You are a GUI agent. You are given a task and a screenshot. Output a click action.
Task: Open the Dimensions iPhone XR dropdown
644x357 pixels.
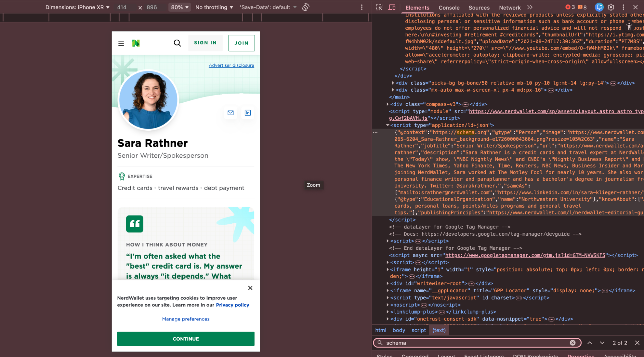point(77,7)
